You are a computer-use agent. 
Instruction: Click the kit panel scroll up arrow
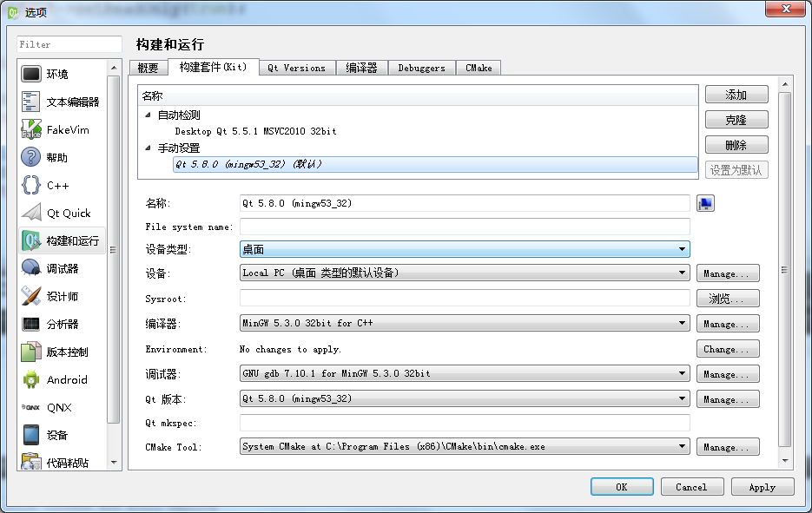click(x=785, y=83)
